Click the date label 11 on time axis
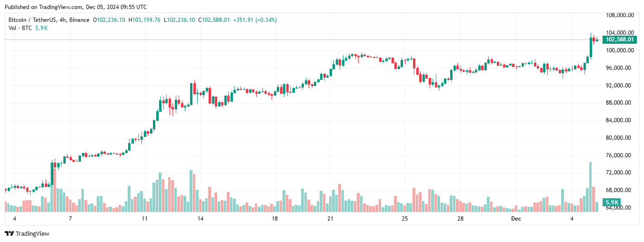 point(144,219)
